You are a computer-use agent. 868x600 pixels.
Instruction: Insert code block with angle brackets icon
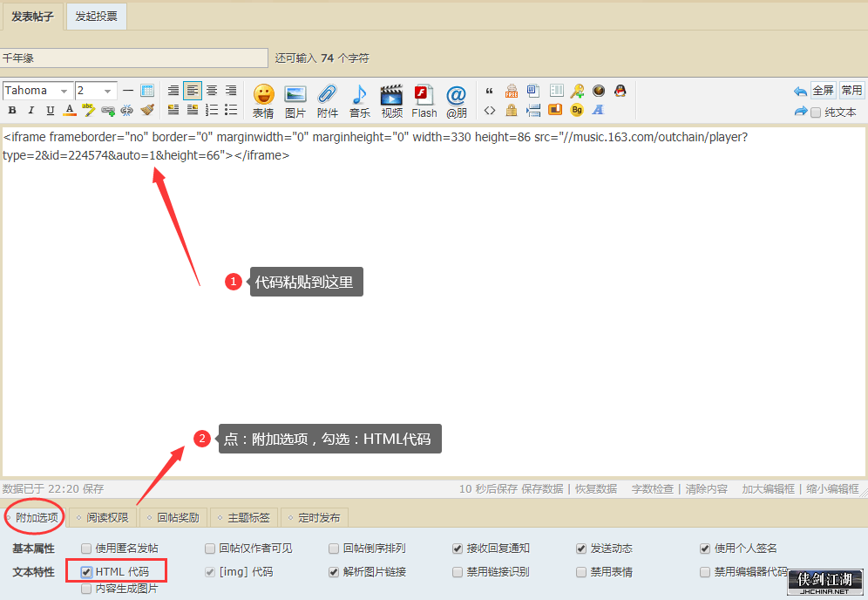click(x=490, y=110)
